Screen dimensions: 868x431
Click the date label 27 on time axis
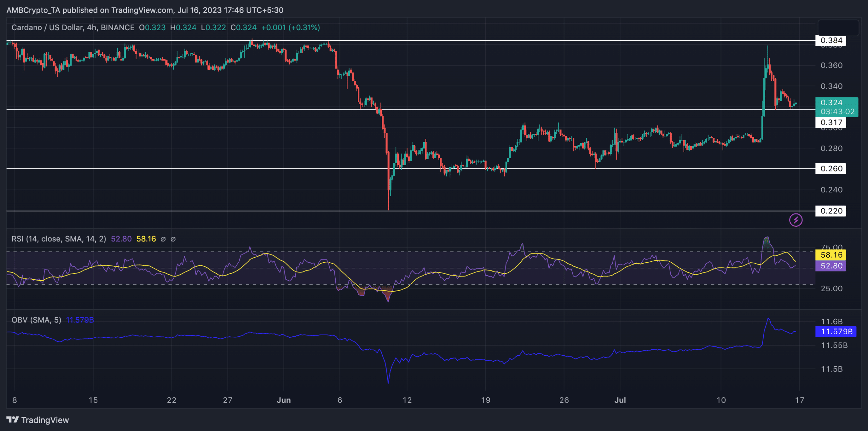[x=228, y=400]
